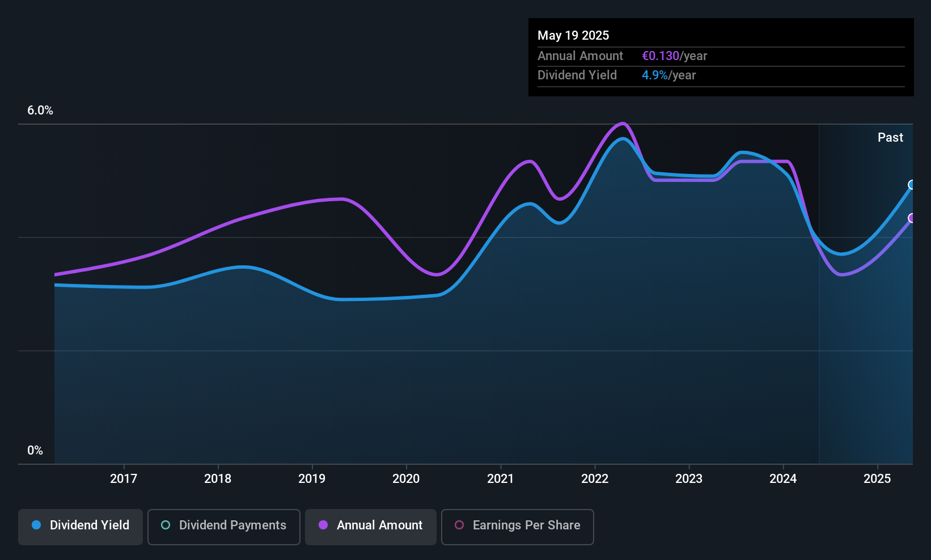Screen dimensions: 931x560
Task: Select the 2018 x-axis year label
Action: click(218, 479)
